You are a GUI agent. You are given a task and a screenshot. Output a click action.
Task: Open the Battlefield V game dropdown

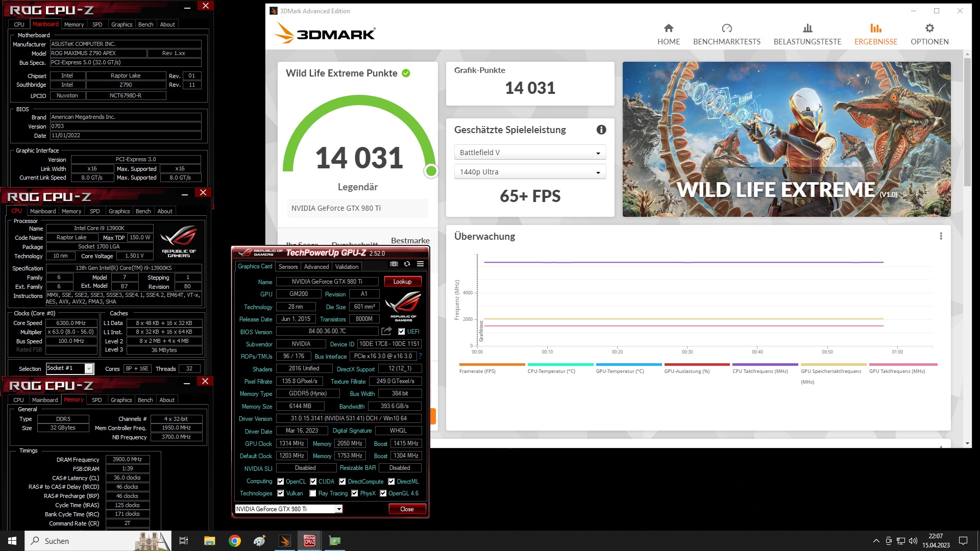point(530,152)
